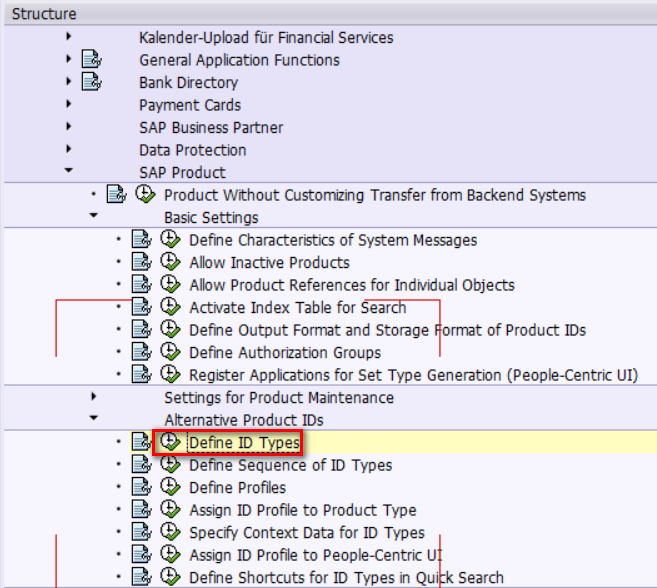Open documentation for Define Output Format row
The height and width of the screenshot is (588, 657).
[142, 329]
